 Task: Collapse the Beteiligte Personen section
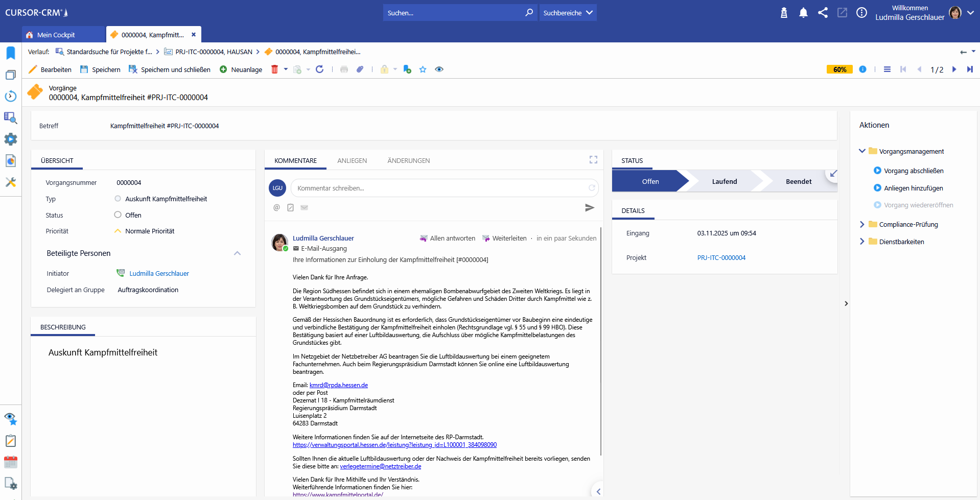pos(237,253)
